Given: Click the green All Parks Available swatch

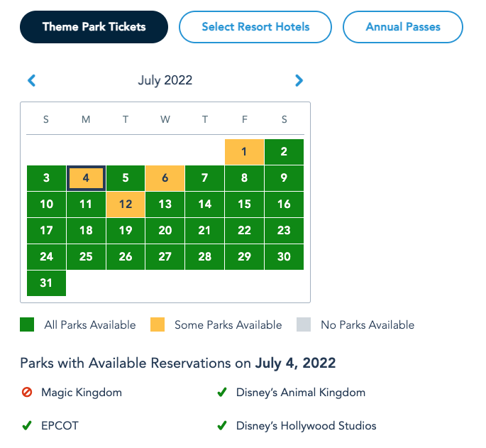Looking at the screenshot, I should (26, 325).
